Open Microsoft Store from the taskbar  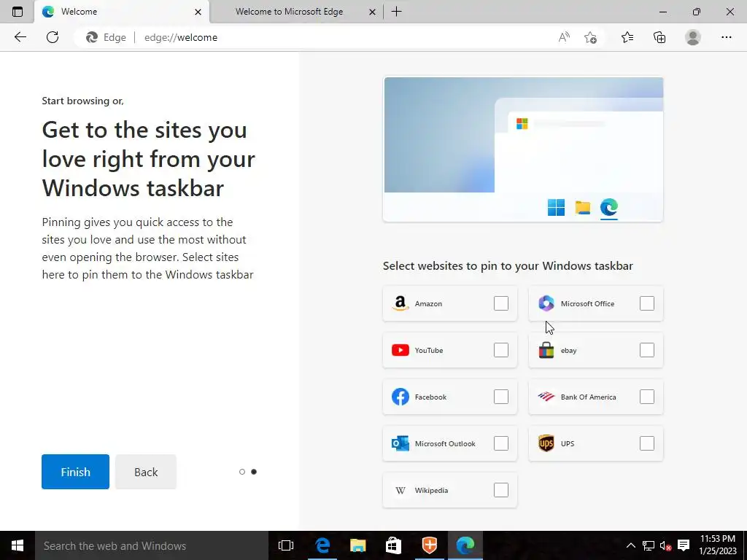click(393, 545)
